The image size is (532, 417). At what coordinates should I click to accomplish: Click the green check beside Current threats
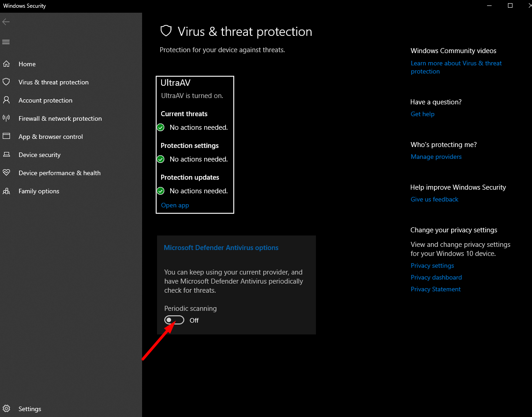coord(161,128)
